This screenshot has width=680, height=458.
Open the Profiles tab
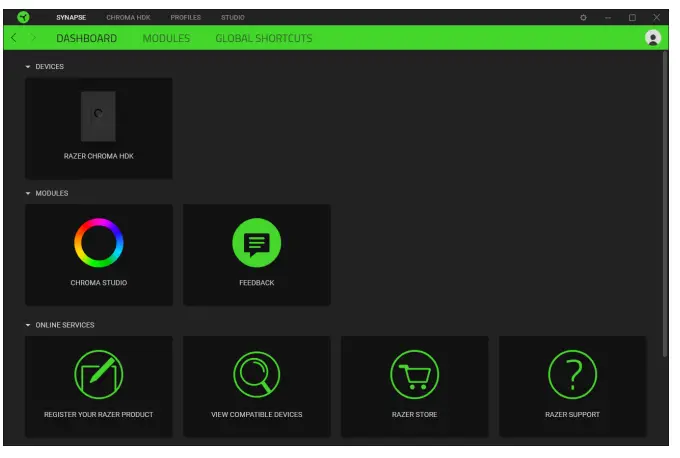186,18
